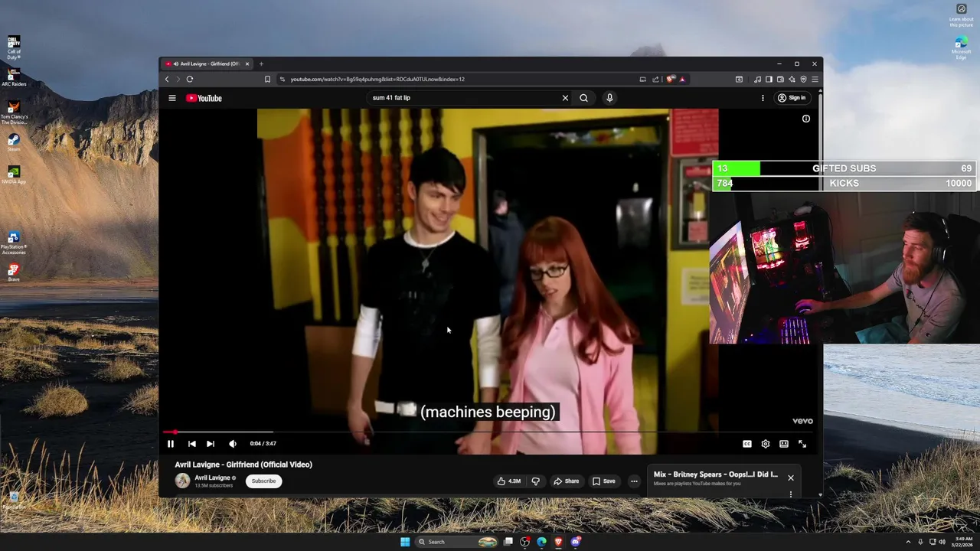This screenshot has width=980, height=551.
Task: Show hidden system tray icons chevron
Action: click(x=908, y=542)
